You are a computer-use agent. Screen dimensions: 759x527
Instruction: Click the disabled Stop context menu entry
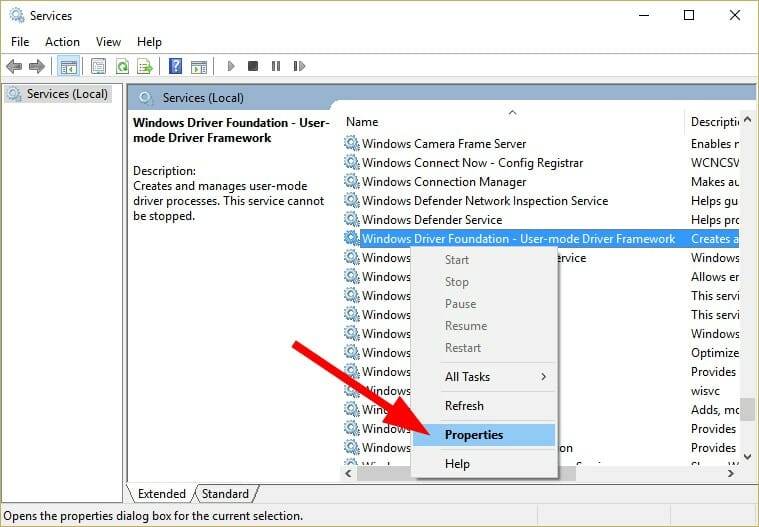click(484, 282)
